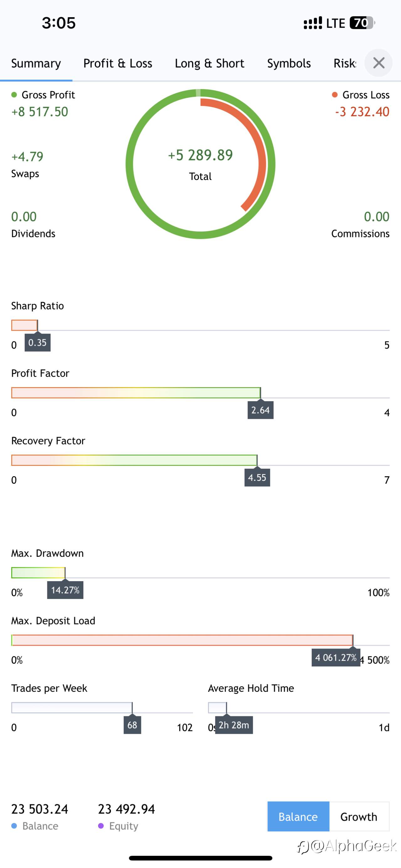Tap the battery level icon
The image size is (401, 868).
[x=362, y=23]
